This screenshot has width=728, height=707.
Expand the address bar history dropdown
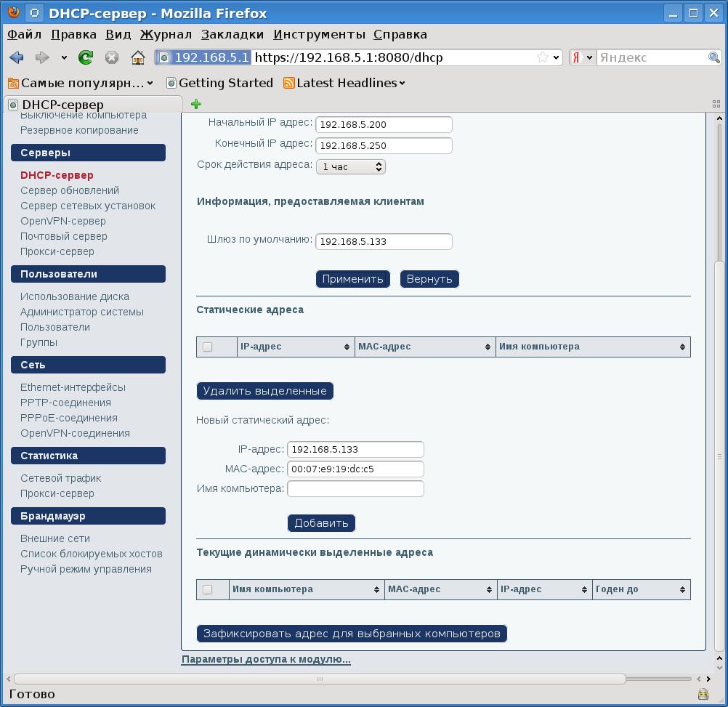pos(557,57)
